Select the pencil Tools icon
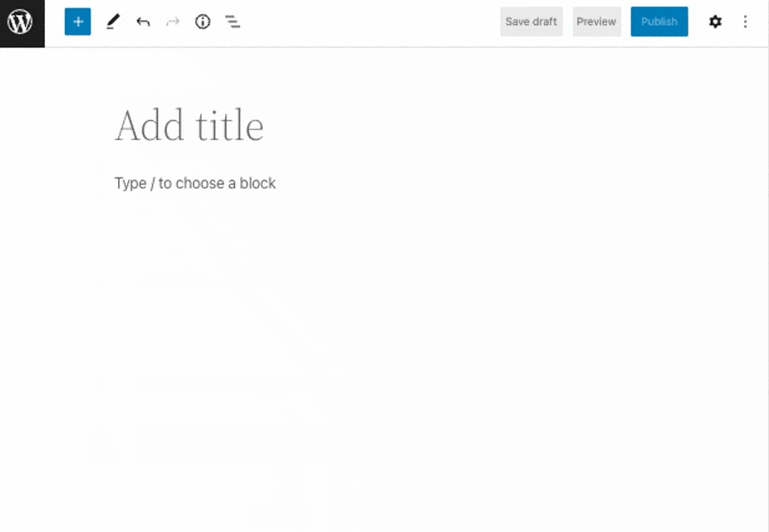Screen dimensions: 769x532 pyautogui.click(x=113, y=22)
